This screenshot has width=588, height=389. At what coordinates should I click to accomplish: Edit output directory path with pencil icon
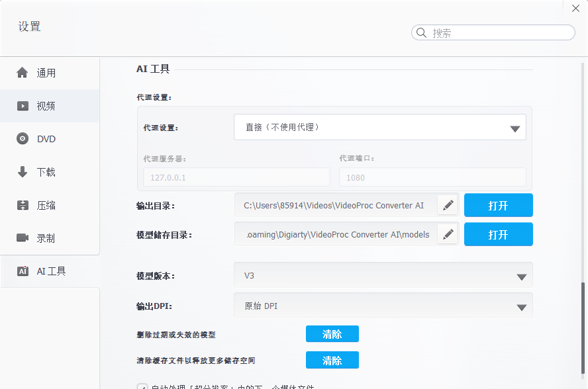tap(448, 205)
